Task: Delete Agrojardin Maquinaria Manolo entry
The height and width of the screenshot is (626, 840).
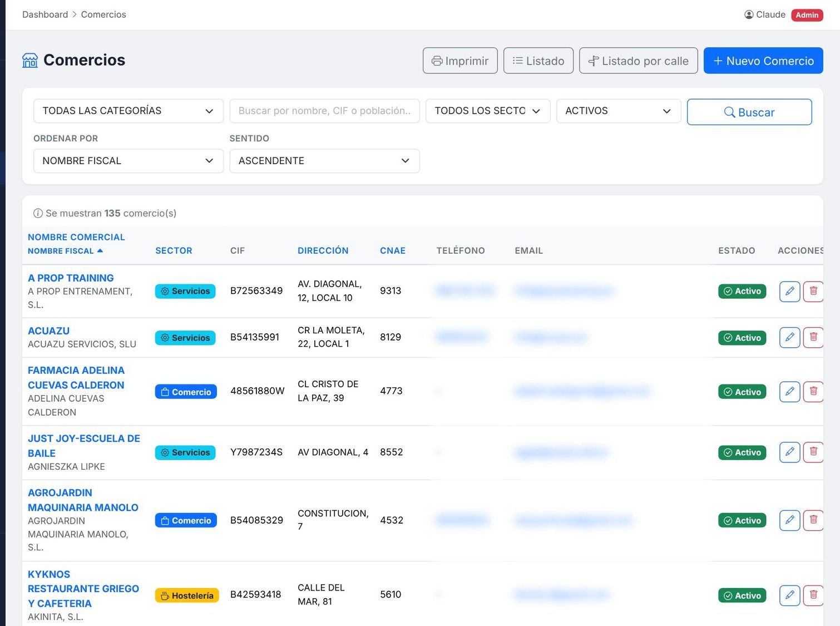Action: tap(813, 520)
